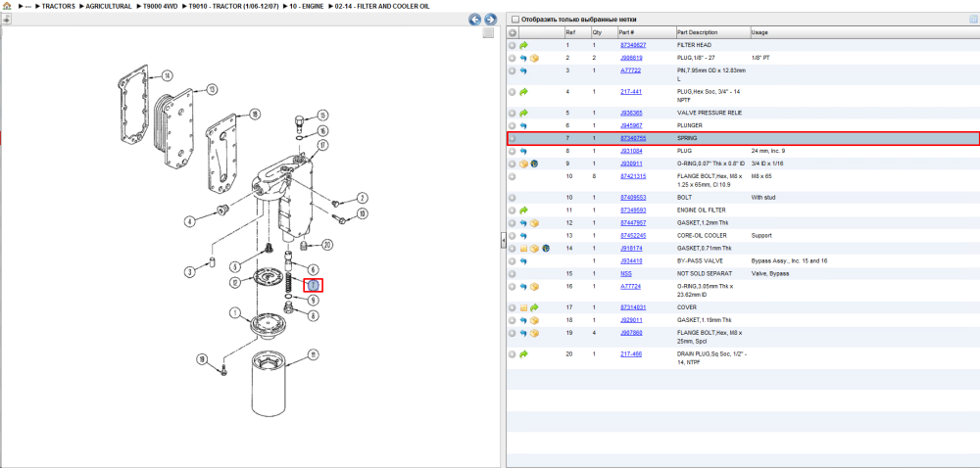Select callout 14 gasket in the diagram
This screenshot has height=468, width=980.
167,75
